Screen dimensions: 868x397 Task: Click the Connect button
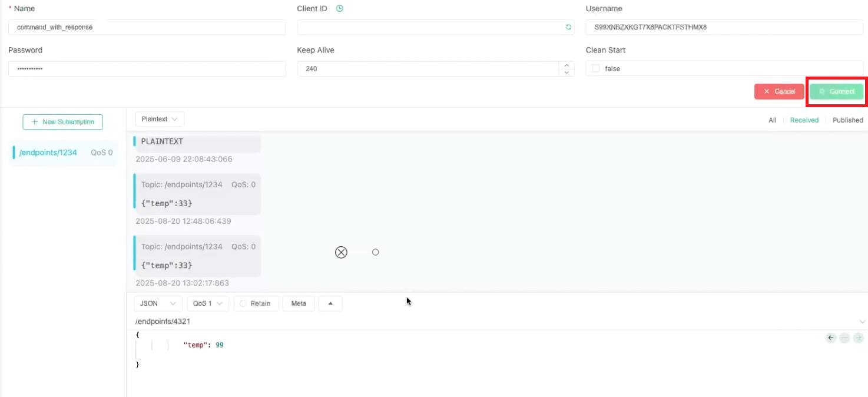(x=836, y=91)
